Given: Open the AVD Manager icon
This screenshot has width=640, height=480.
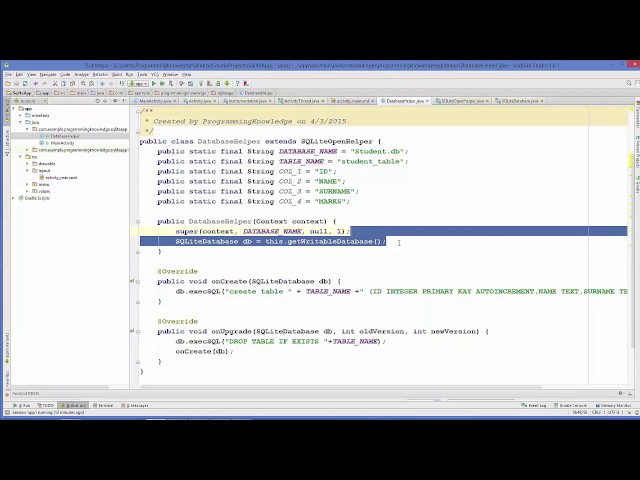Looking at the screenshot, I should (209, 83).
